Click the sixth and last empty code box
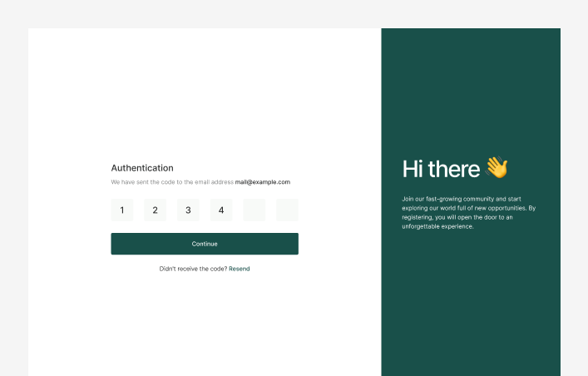The image size is (588, 376). [x=287, y=210]
